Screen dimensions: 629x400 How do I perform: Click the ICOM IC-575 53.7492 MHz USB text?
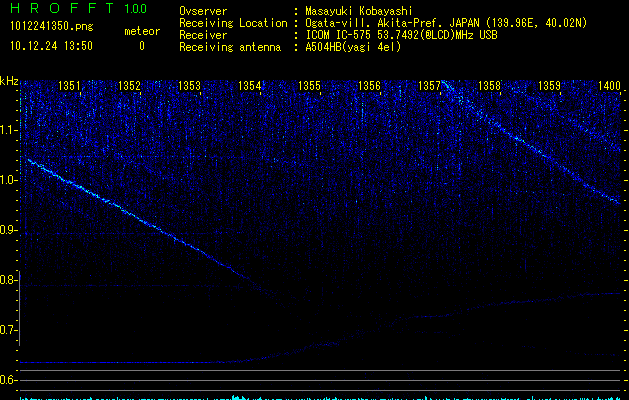tap(401, 35)
